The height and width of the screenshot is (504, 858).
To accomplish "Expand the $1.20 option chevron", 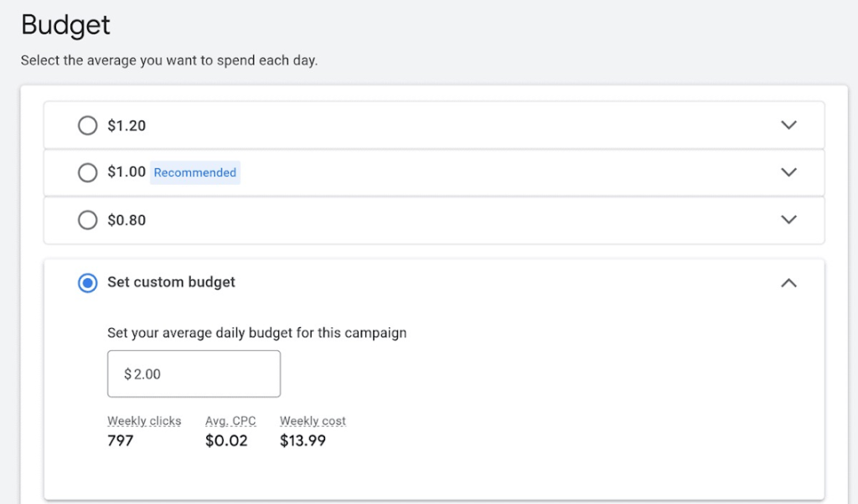I will point(788,126).
